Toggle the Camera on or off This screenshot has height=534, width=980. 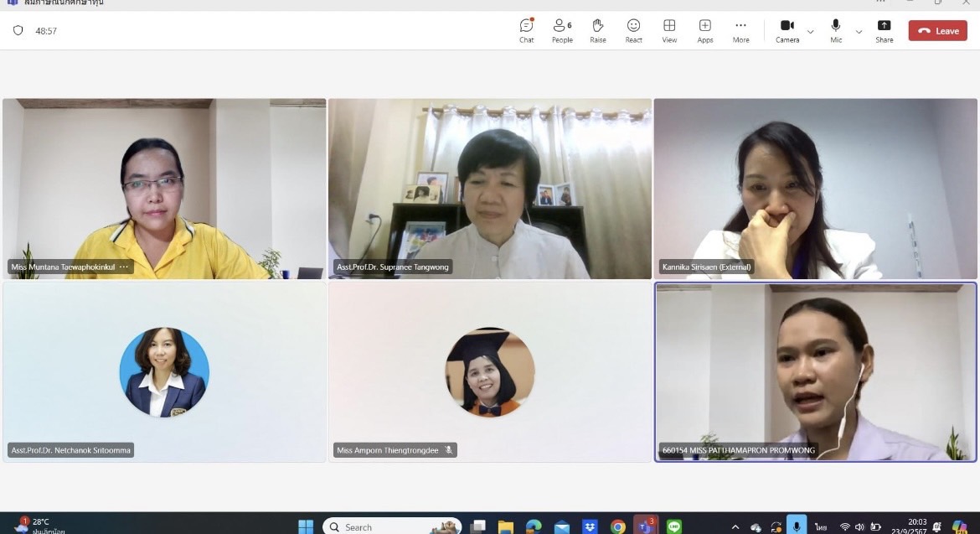click(x=787, y=30)
